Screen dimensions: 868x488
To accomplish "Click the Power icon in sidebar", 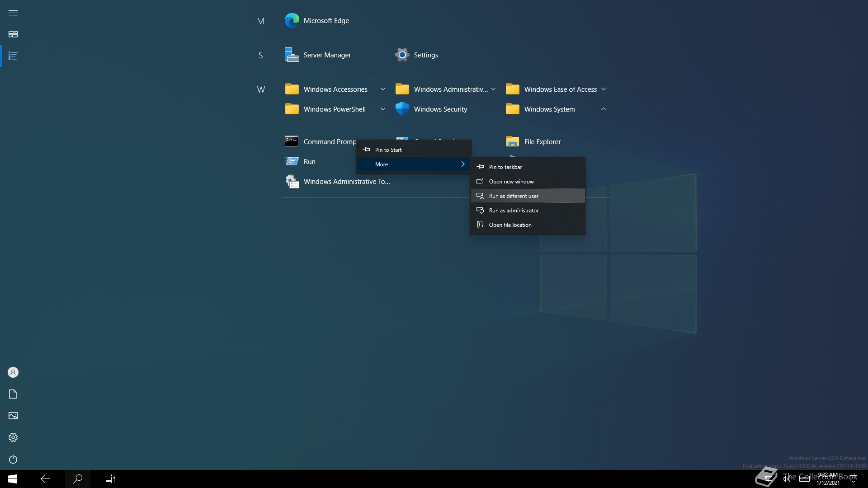I will pyautogui.click(x=13, y=459).
